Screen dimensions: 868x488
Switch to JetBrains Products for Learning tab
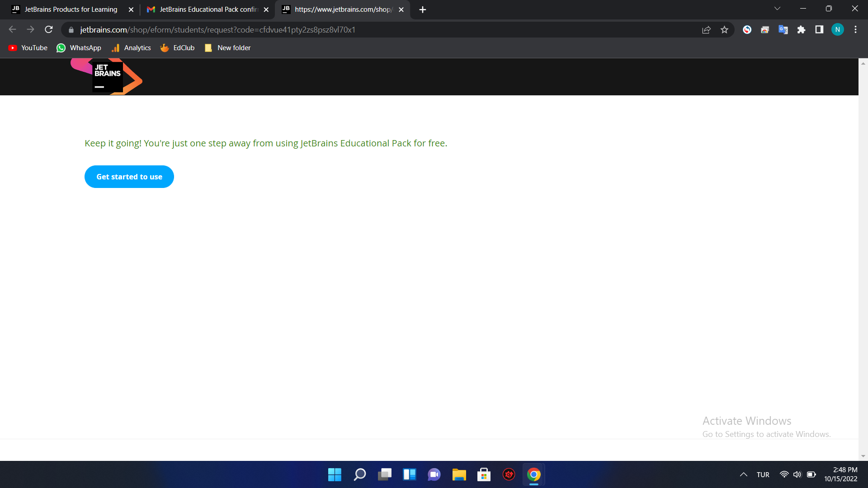click(x=71, y=9)
